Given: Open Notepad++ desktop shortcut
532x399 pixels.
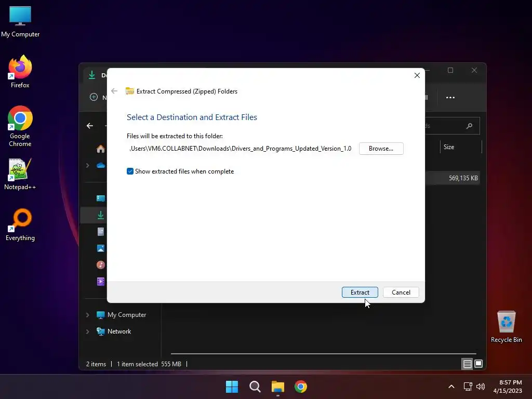Looking at the screenshot, I should coord(20,174).
